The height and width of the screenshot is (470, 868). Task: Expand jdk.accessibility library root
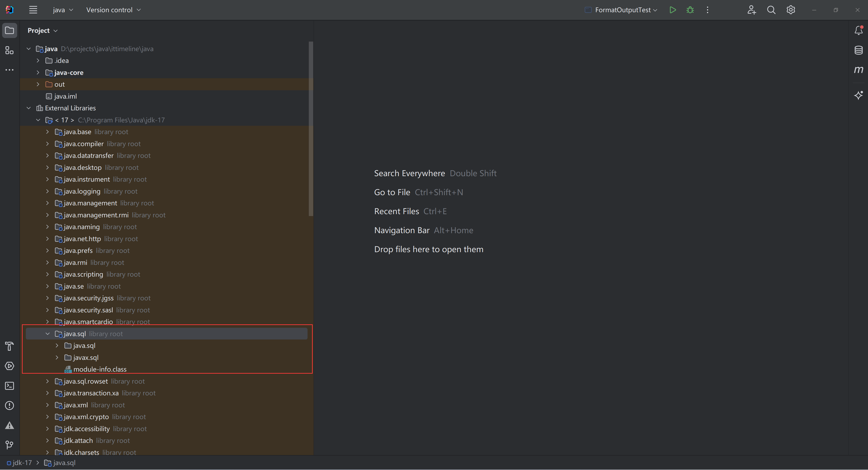point(47,429)
